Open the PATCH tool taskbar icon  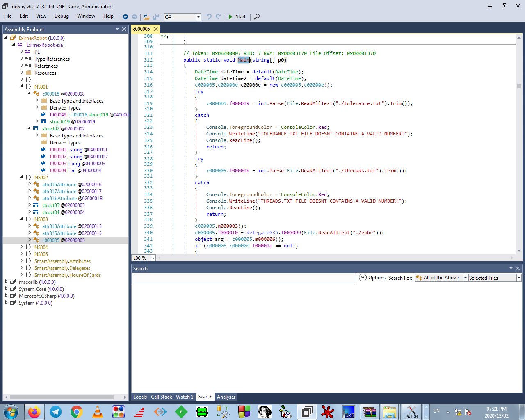coord(411,412)
